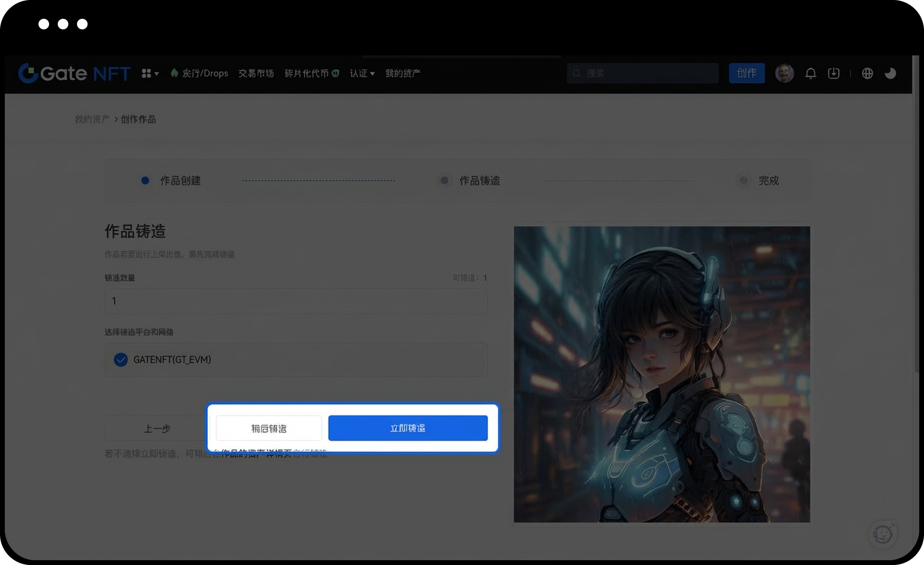Click the 稍后铸造 button
The height and width of the screenshot is (565, 924).
point(269,428)
